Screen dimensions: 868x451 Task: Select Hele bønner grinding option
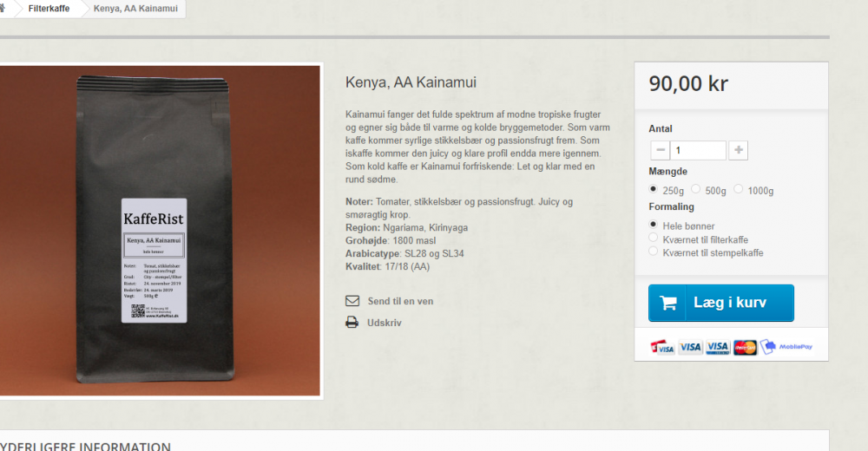point(654,224)
